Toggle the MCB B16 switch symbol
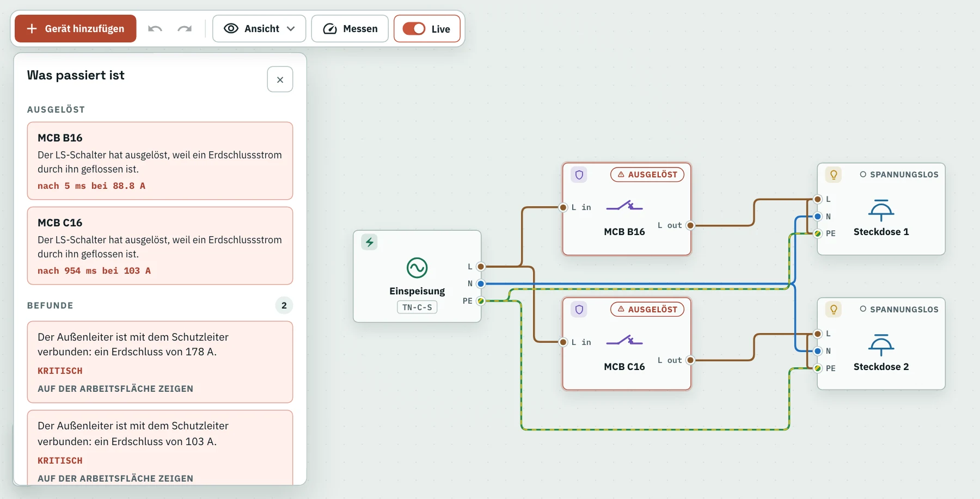Viewport: 980px width, 499px height. [624, 206]
